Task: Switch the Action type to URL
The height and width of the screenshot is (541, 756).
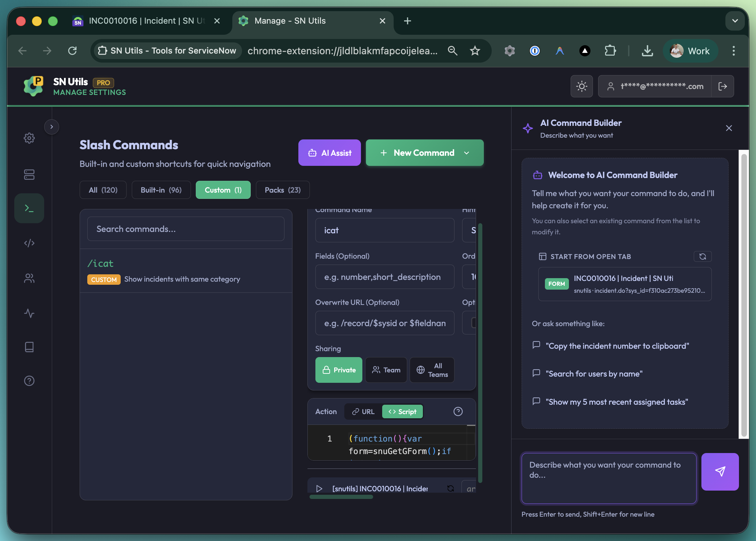Action: pos(363,411)
